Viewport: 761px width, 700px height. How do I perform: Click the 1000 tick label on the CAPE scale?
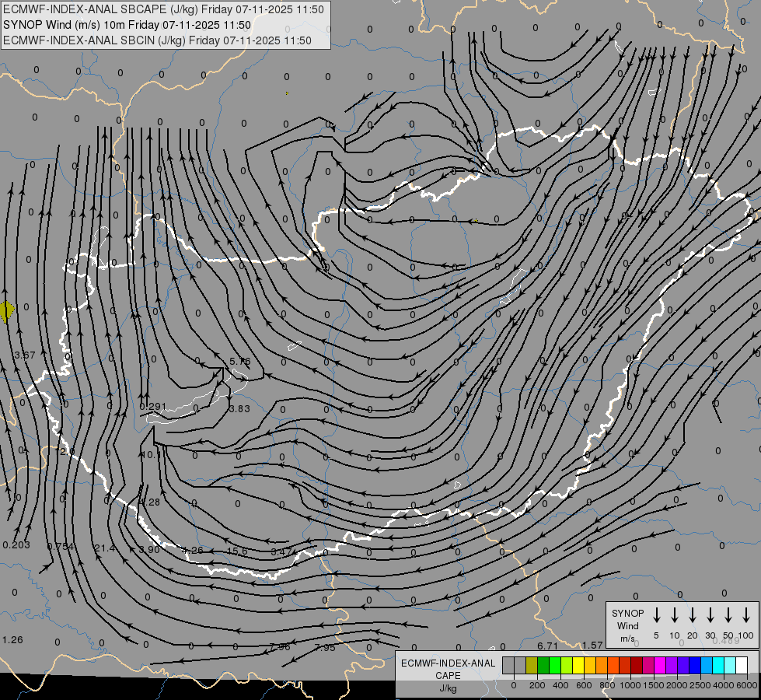point(630,685)
